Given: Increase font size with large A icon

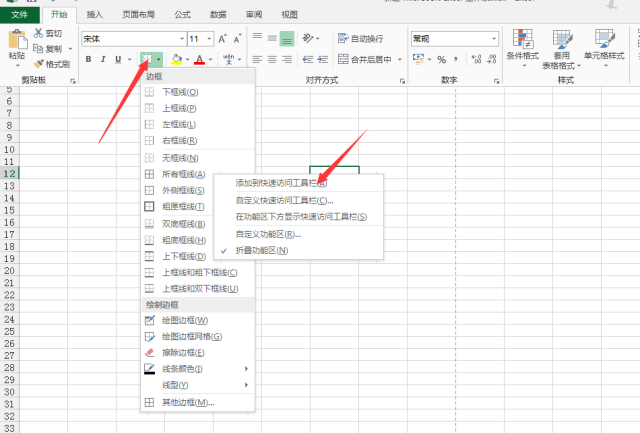Looking at the screenshot, I should click(x=222, y=39).
